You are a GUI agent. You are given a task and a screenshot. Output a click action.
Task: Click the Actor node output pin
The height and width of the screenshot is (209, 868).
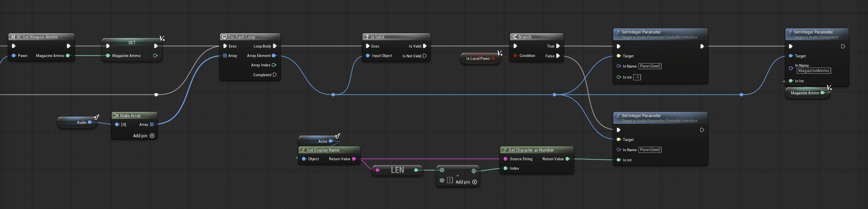click(331, 141)
